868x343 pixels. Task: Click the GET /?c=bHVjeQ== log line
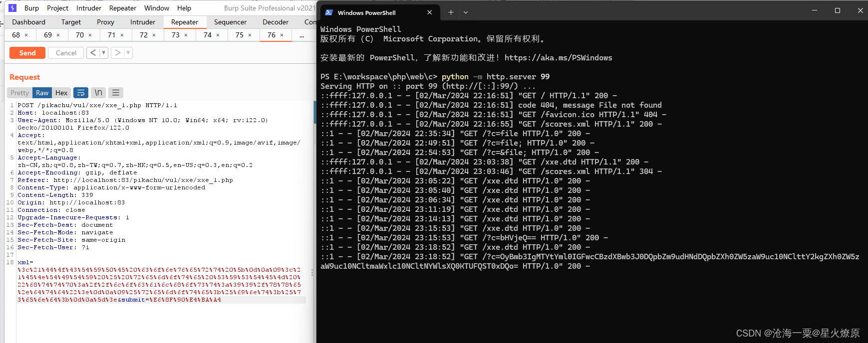pyautogui.click(x=464, y=238)
